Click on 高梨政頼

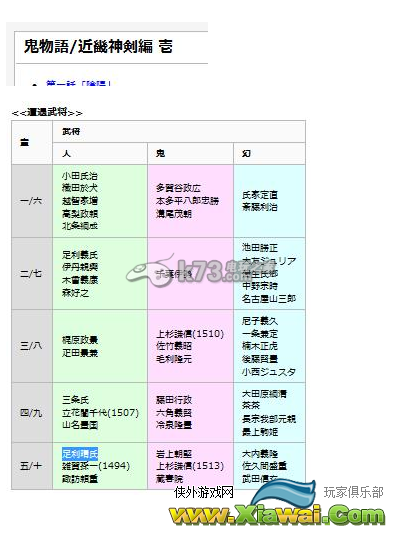point(80,213)
